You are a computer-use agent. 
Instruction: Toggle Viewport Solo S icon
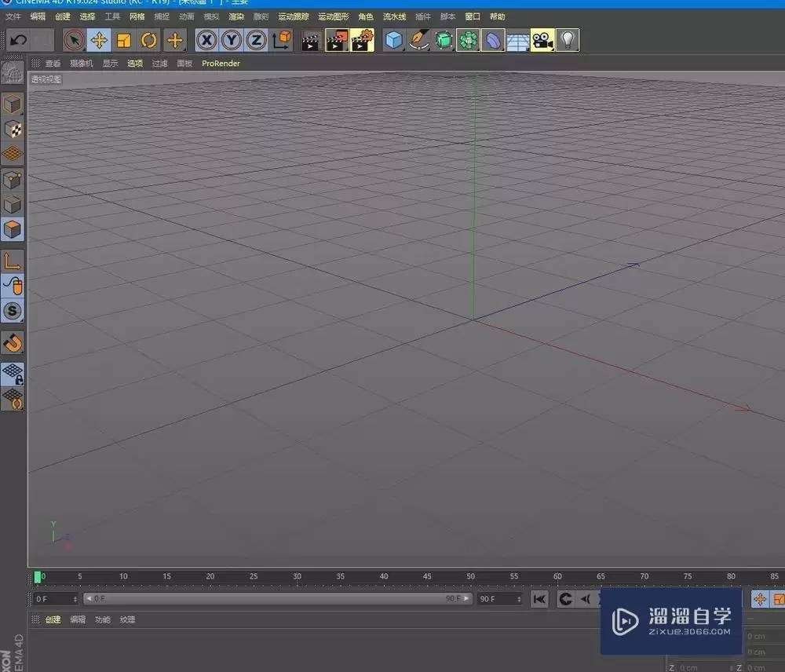click(13, 311)
